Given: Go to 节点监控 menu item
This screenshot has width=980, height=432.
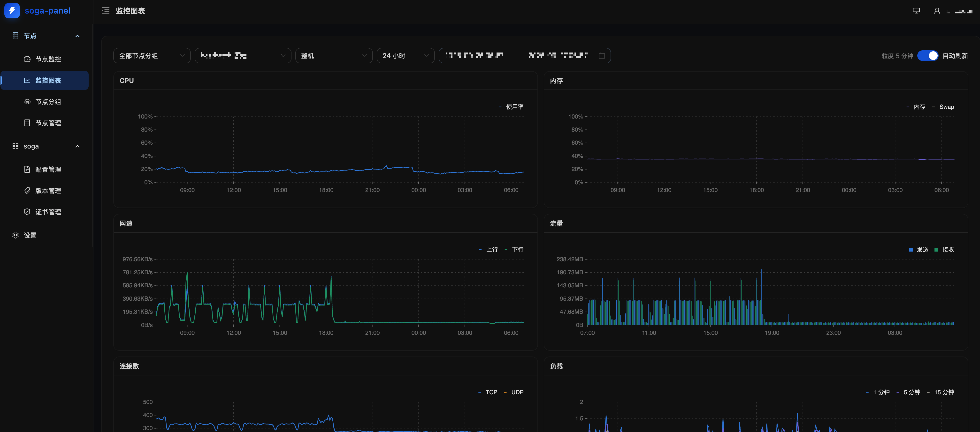Looking at the screenshot, I should pyautogui.click(x=45, y=59).
